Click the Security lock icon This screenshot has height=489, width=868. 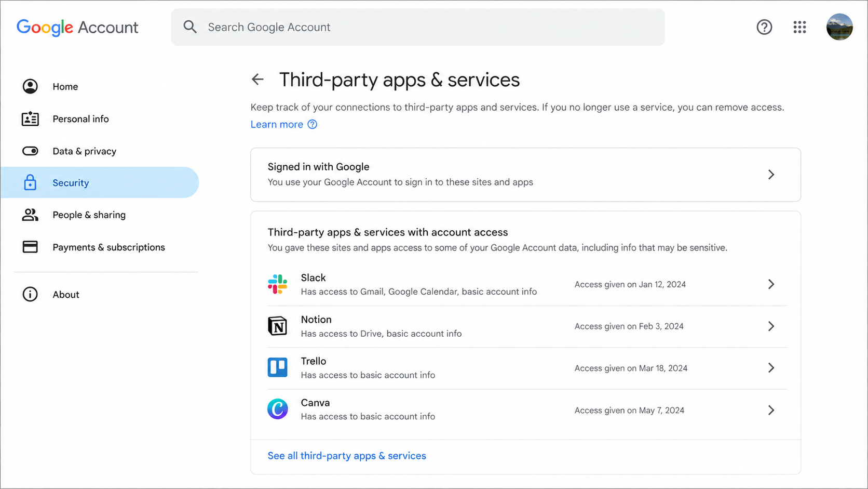[x=30, y=182]
